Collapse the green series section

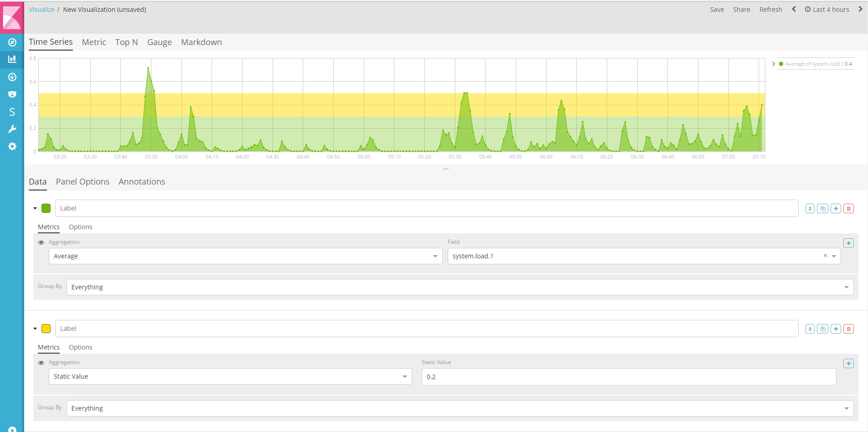[35, 208]
